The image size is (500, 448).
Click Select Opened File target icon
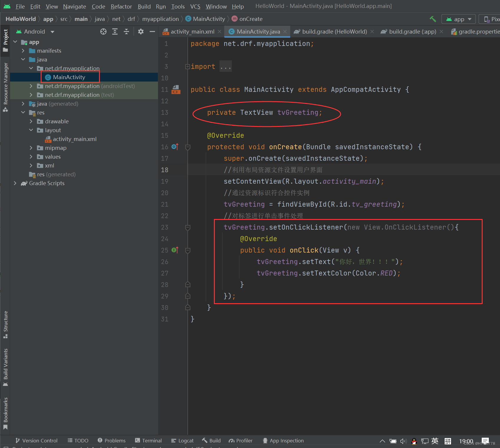click(x=103, y=31)
